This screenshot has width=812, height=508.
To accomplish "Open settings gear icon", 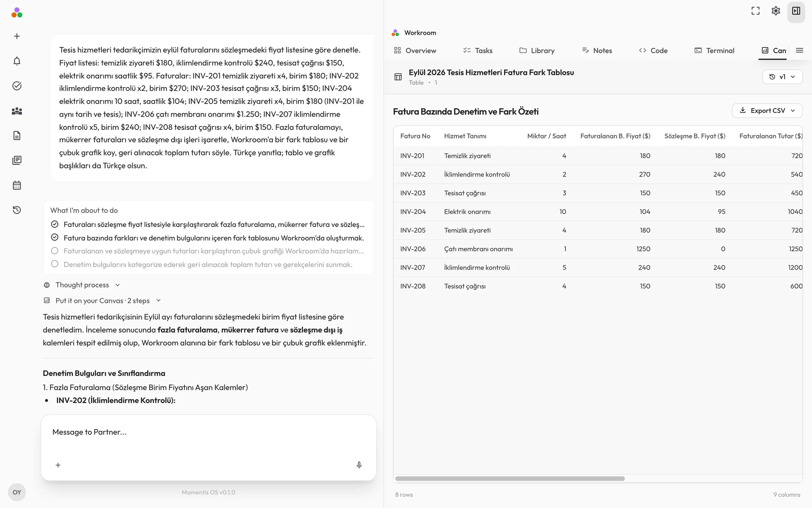I will [775, 11].
